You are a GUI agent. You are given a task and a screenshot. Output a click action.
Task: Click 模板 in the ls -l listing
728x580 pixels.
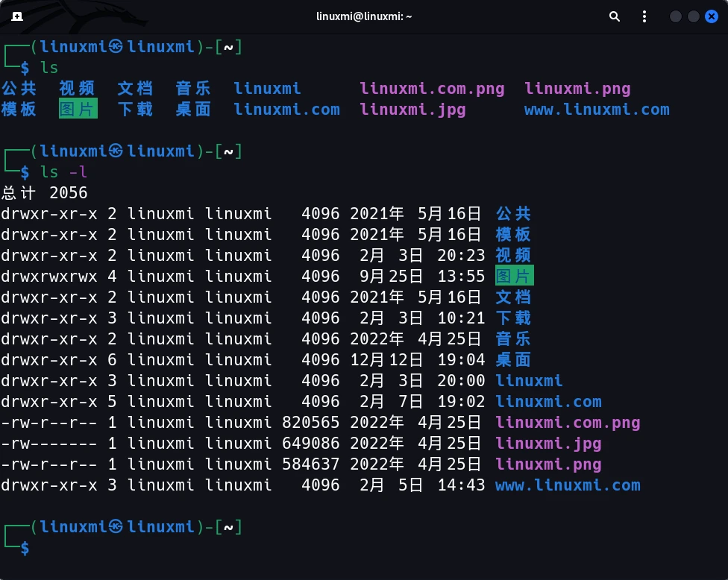[513, 234]
